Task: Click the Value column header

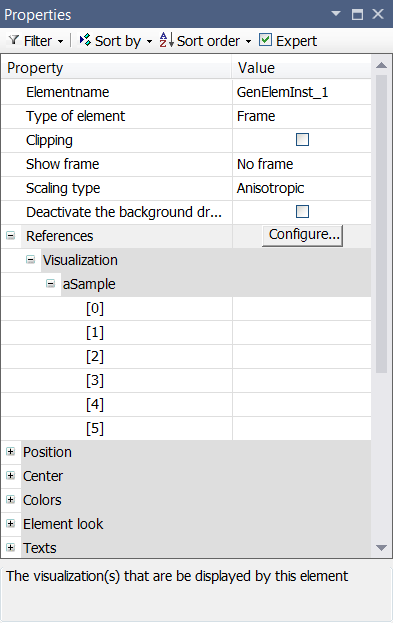Action: 302,68
